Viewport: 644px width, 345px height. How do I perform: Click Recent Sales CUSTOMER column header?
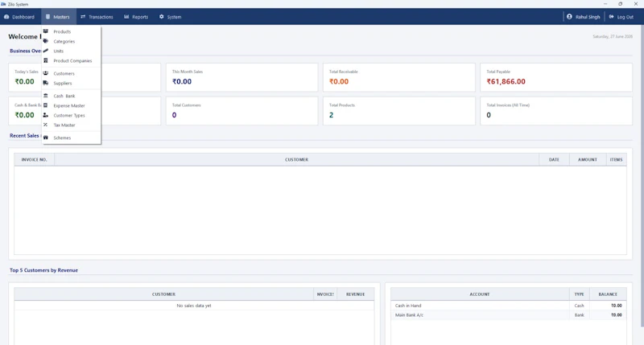[x=296, y=159]
